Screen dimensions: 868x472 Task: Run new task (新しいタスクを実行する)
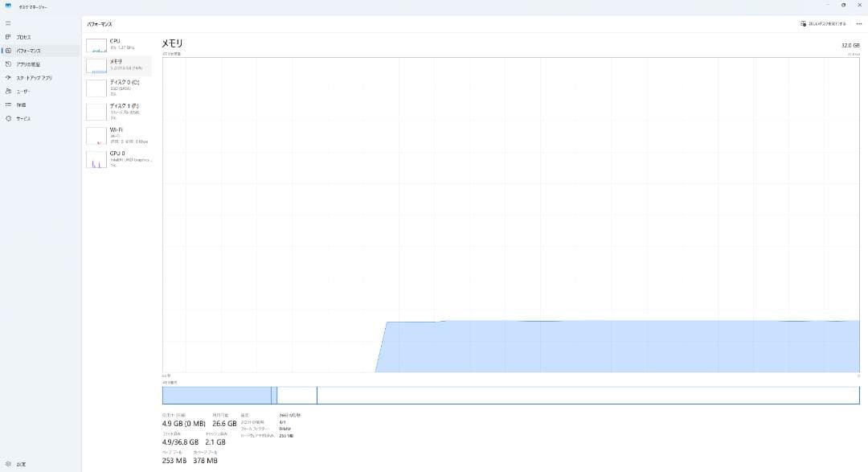823,24
